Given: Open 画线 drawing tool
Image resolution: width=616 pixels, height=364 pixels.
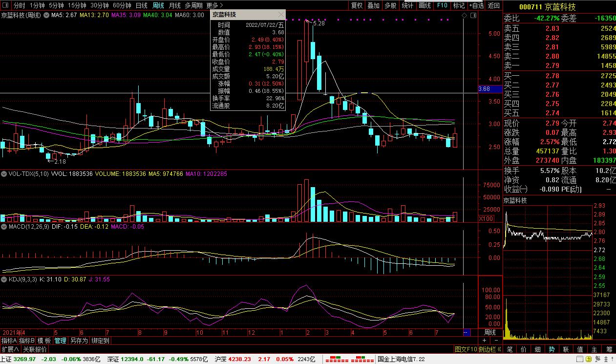Looking at the screenshot, I should click(x=425, y=5).
